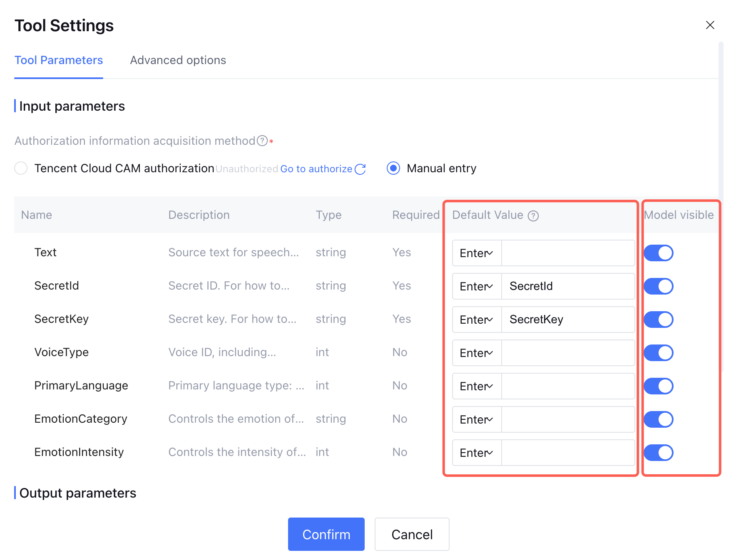This screenshot has width=736, height=560.
Task: Expand the Enter dropdown for SecretId
Action: pyautogui.click(x=477, y=286)
